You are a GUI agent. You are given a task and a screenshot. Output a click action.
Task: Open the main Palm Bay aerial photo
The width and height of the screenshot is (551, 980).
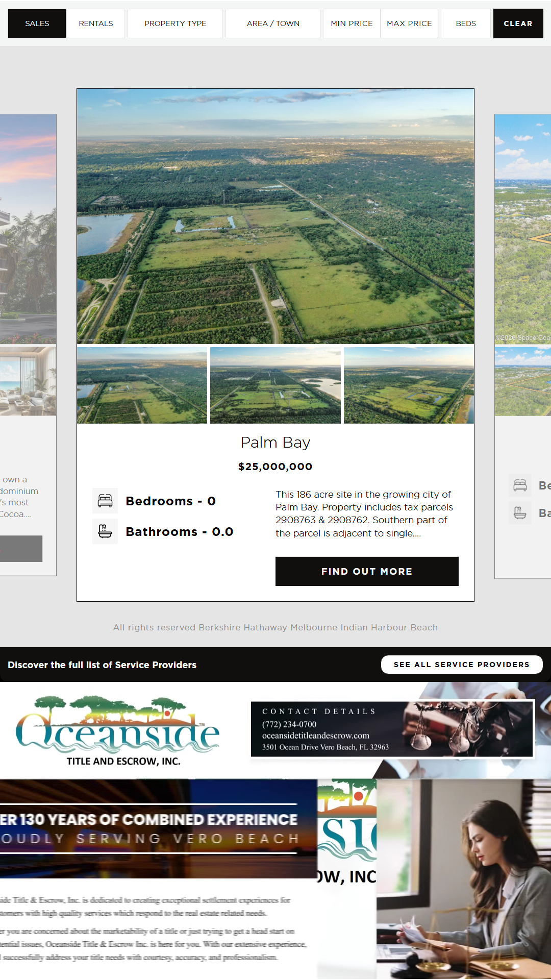(275, 216)
